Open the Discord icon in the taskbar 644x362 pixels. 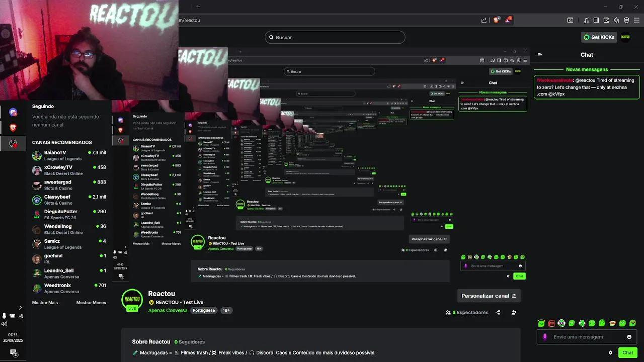[x=13, y=112]
